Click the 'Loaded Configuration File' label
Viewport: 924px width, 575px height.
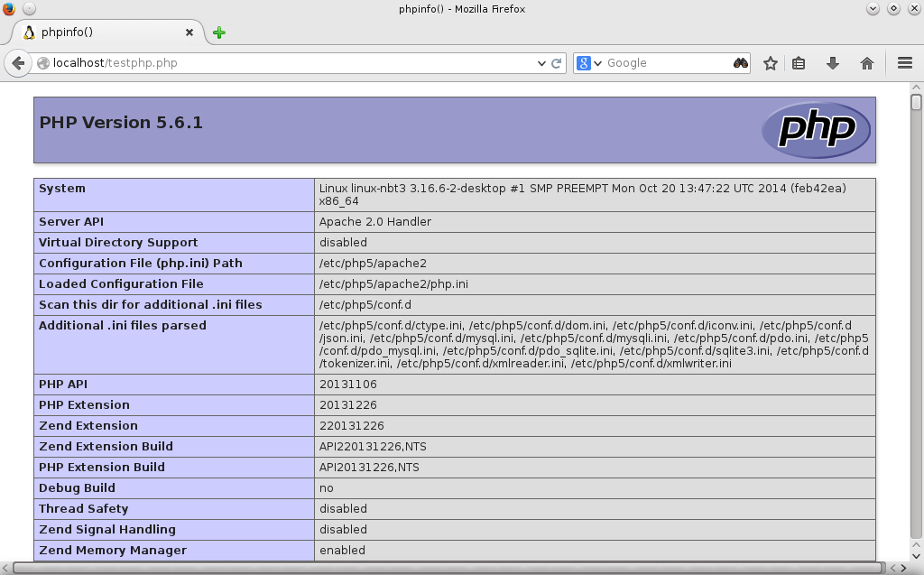coord(121,284)
